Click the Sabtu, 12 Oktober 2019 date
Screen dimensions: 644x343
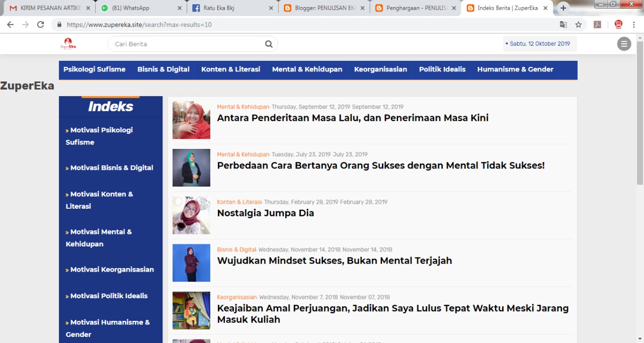click(x=540, y=44)
